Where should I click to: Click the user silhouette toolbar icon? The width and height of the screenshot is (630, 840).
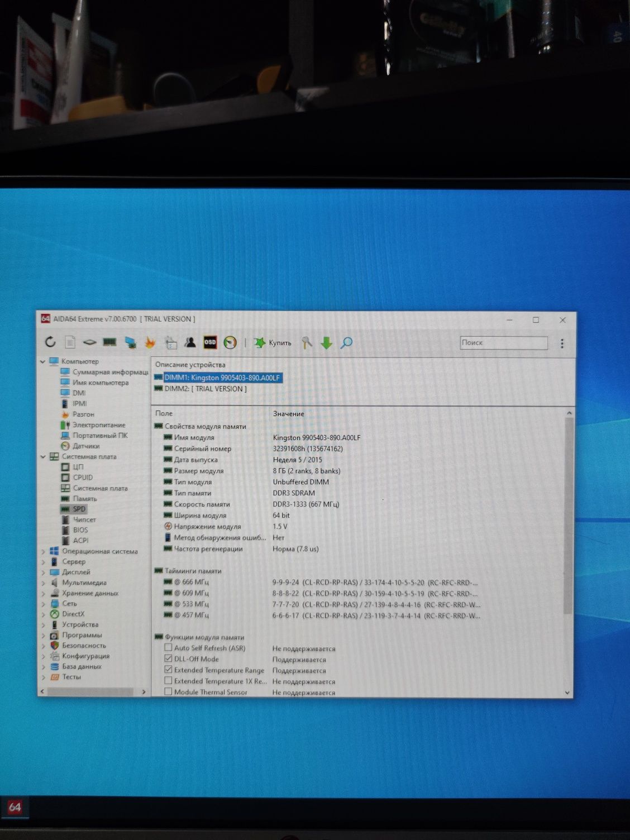[x=190, y=342]
